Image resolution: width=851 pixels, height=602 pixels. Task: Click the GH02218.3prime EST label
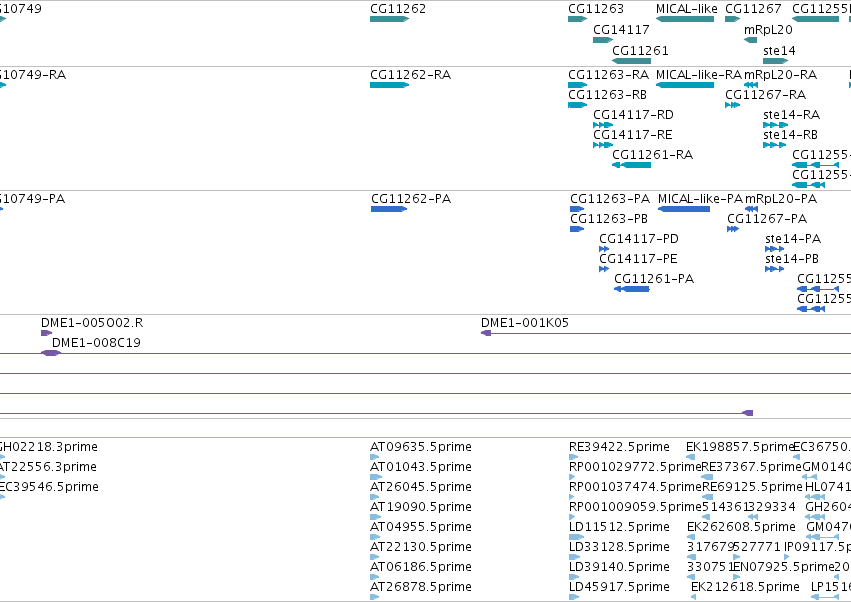[48, 447]
